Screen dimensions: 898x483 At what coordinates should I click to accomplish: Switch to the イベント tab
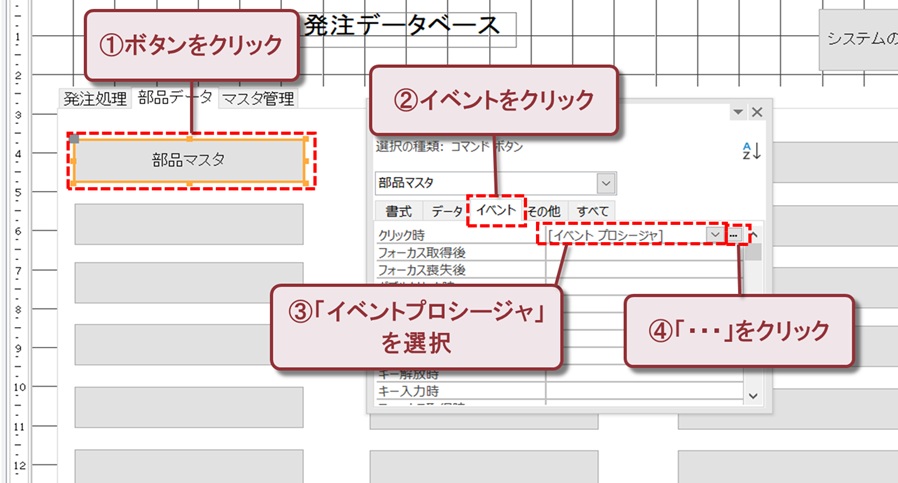point(496,210)
